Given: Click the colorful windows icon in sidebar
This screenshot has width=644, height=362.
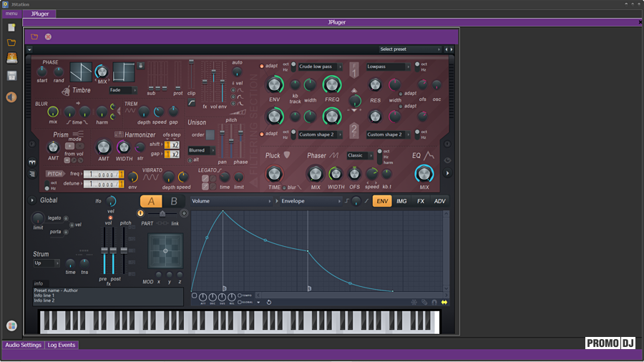Looking at the screenshot, I should click(x=11, y=326).
